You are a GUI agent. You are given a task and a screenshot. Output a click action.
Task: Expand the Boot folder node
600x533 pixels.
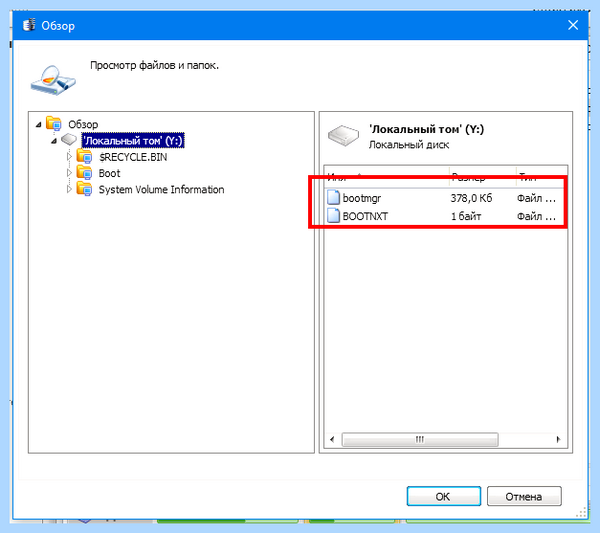tap(69, 173)
